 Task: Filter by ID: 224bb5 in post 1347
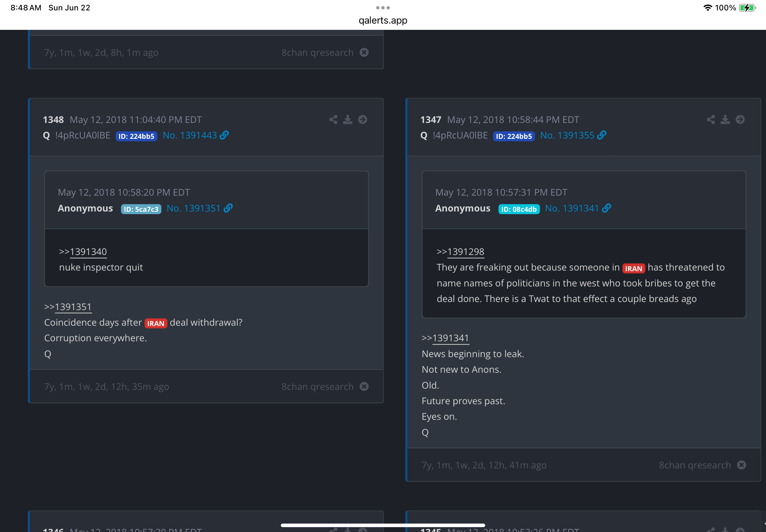pos(514,136)
